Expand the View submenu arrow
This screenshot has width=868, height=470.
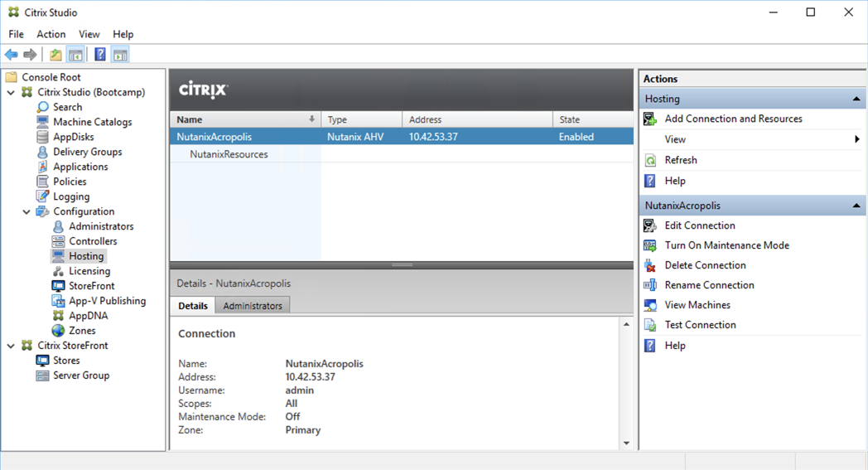(x=857, y=139)
